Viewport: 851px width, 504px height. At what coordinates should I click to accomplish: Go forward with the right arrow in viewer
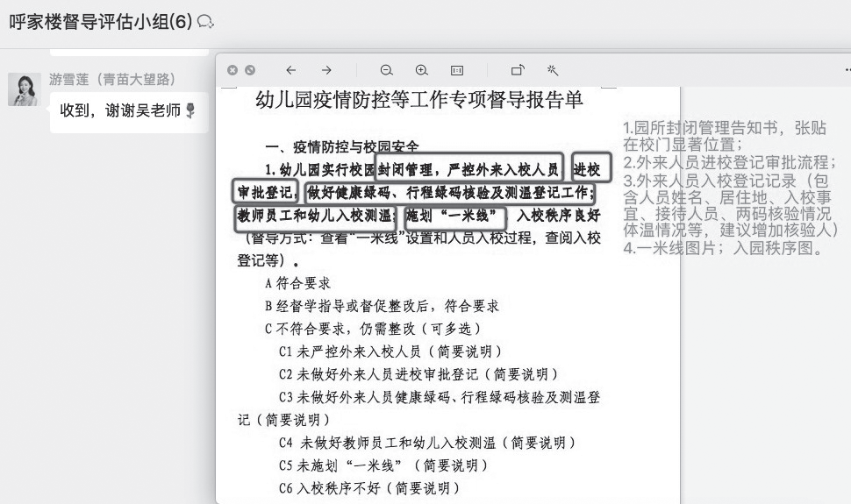click(326, 70)
